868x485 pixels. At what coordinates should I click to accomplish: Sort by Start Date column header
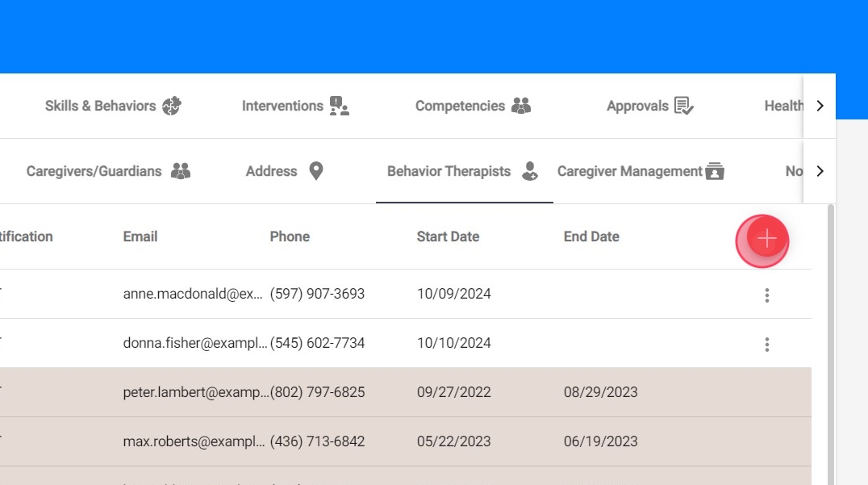point(448,236)
